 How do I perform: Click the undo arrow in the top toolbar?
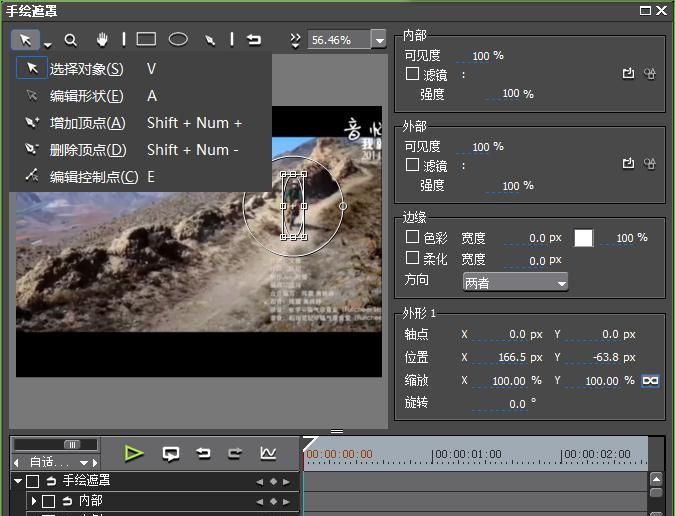click(x=254, y=40)
